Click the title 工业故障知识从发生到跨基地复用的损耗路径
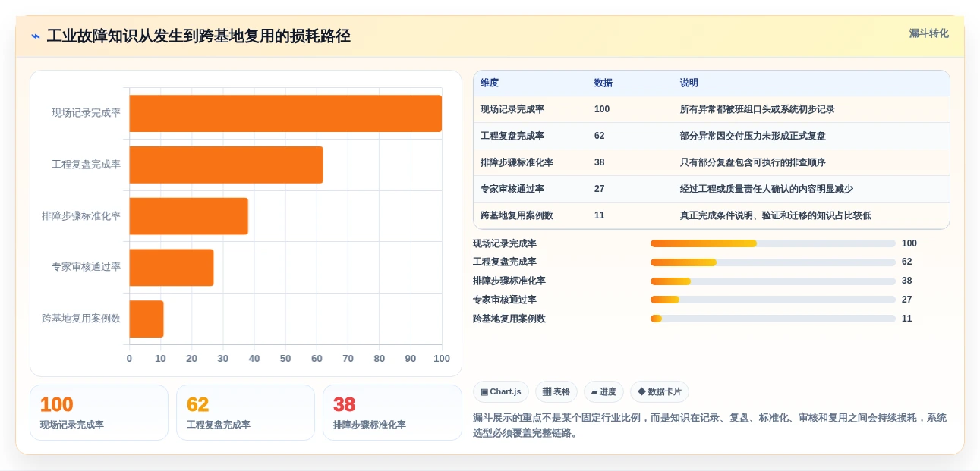The image size is (980, 471). (x=199, y=36)
